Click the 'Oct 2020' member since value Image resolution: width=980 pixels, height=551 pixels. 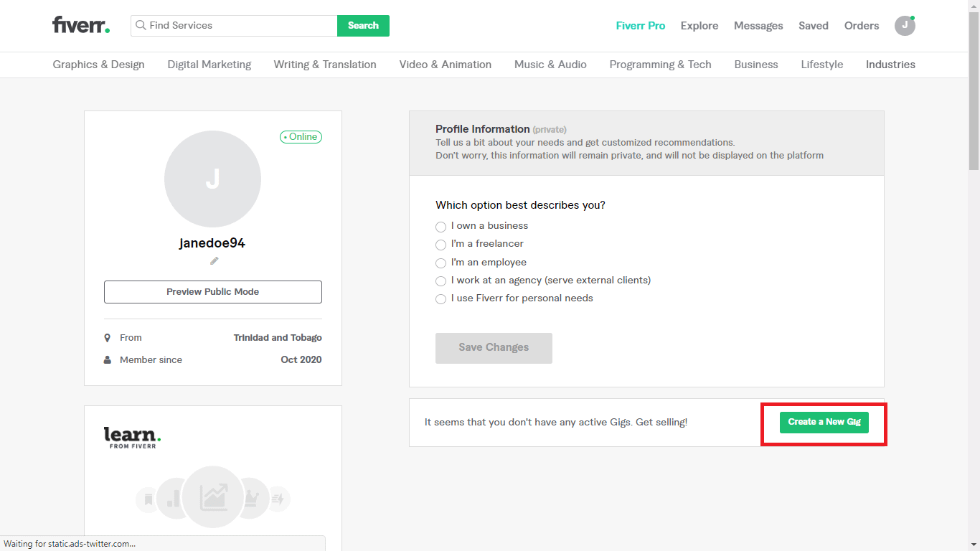tap(301, 360)
